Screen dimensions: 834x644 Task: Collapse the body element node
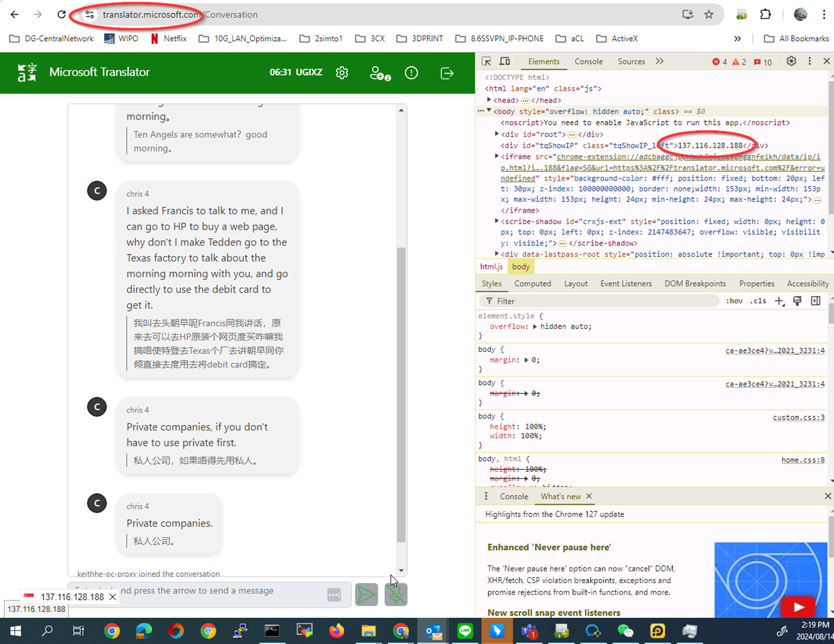pos(489,111)
